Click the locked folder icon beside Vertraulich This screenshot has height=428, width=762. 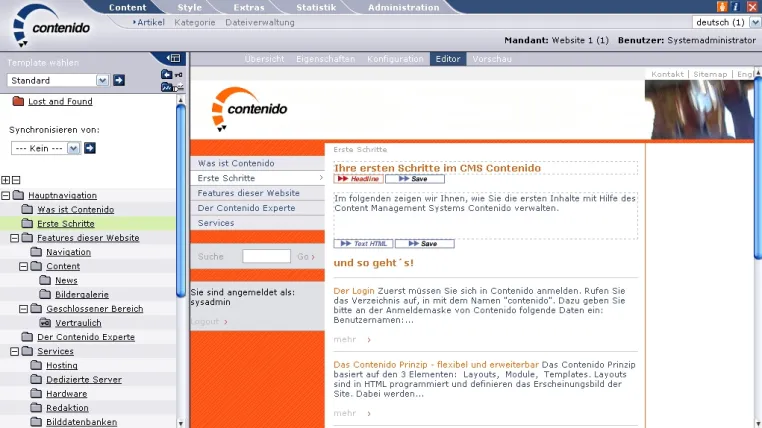pos(45,323)
